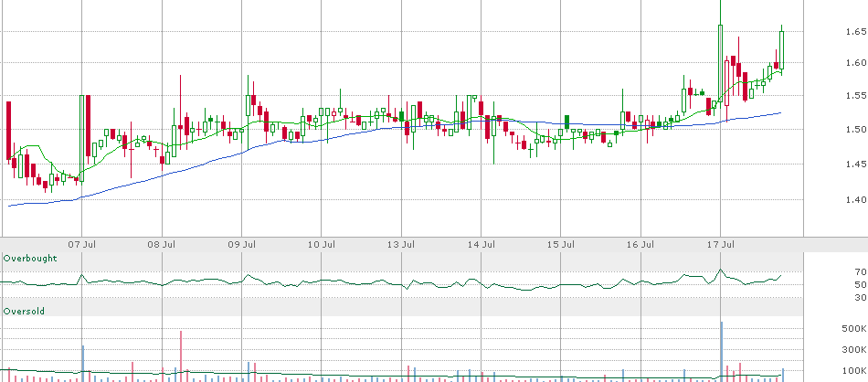This screenshot has height=382, width=868.
Task: Click the 1.40 price axis label
Action: click(856, 200)
